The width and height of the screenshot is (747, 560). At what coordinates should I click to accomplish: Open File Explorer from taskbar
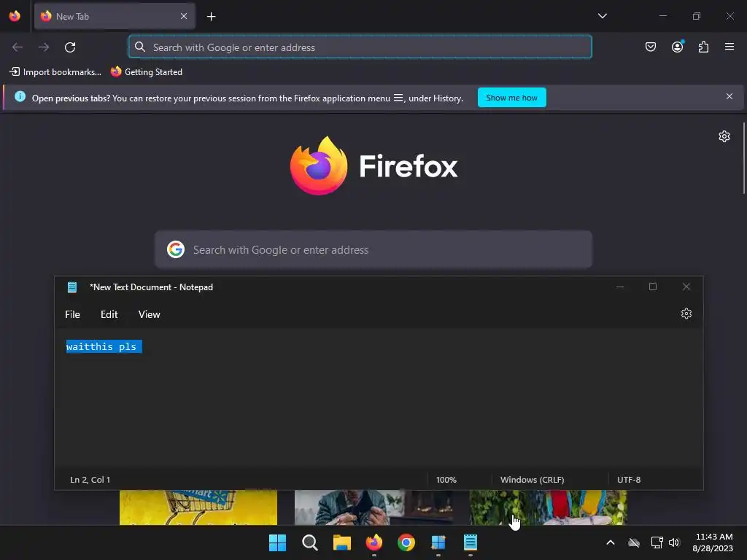(341, 542)
